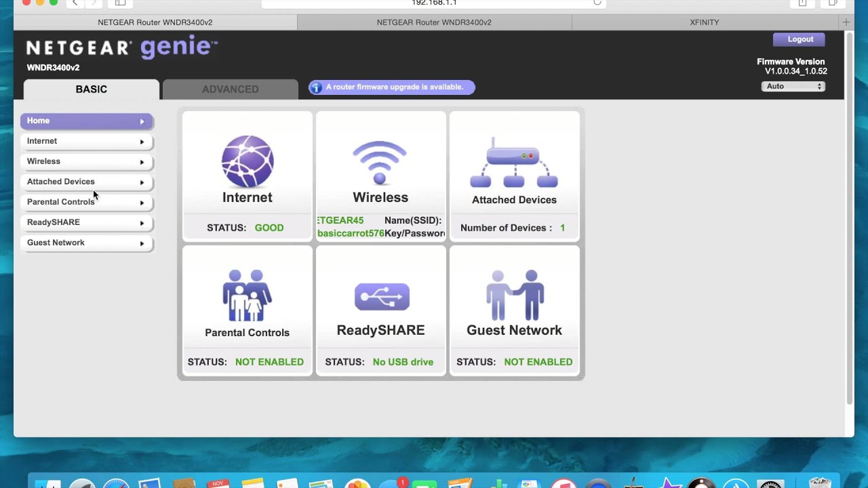
Task: Click the info icon beside firmware upgrade notice
Action: [x=316, y=87]
